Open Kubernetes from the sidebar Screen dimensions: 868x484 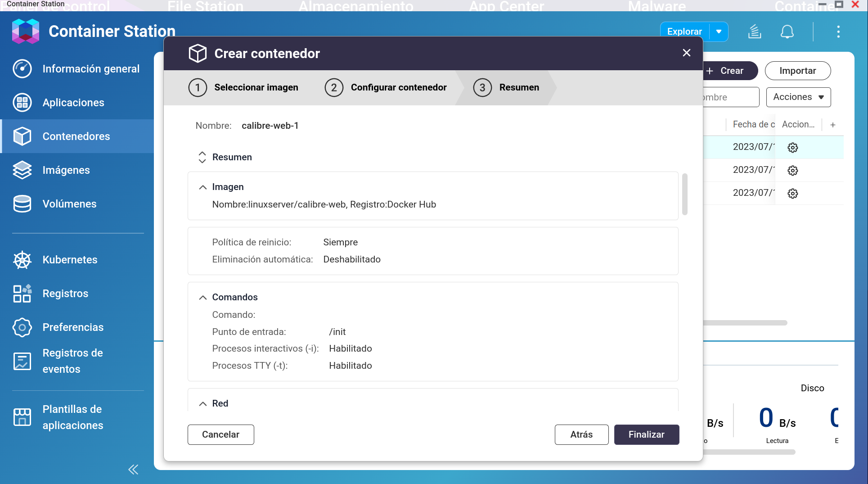(x=70, y=260)
